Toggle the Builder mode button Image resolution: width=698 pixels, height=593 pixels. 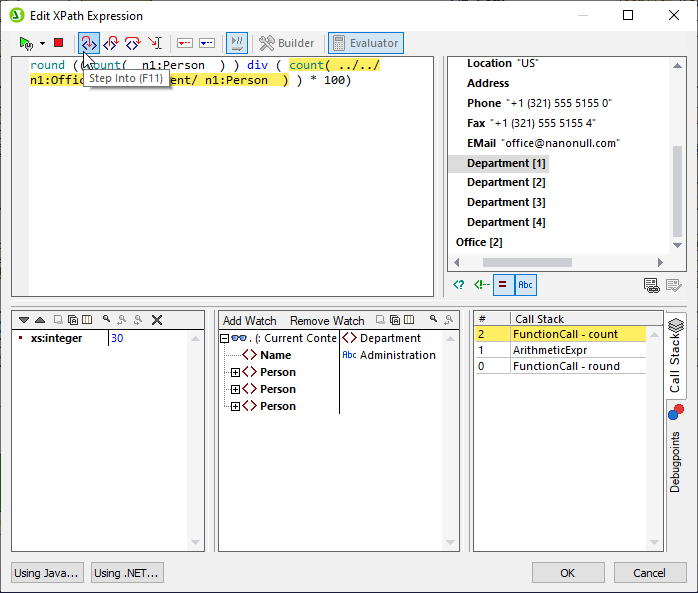click(x=286, y=43)
